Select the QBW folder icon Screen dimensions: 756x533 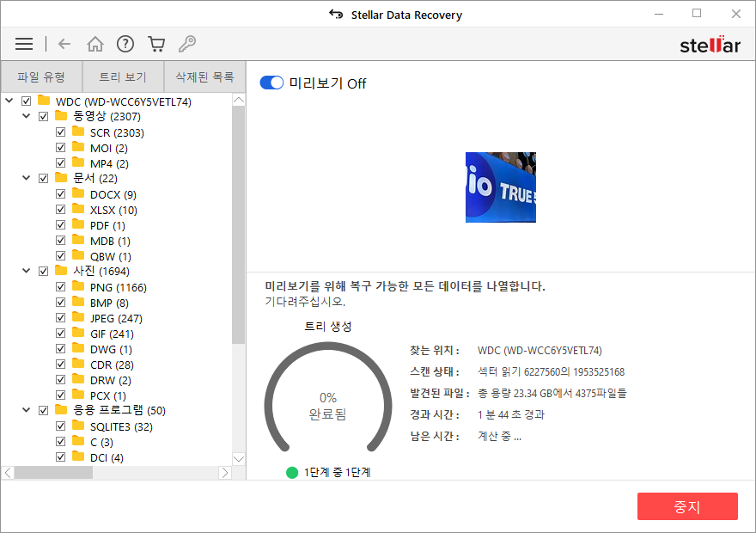click(78, 254)
